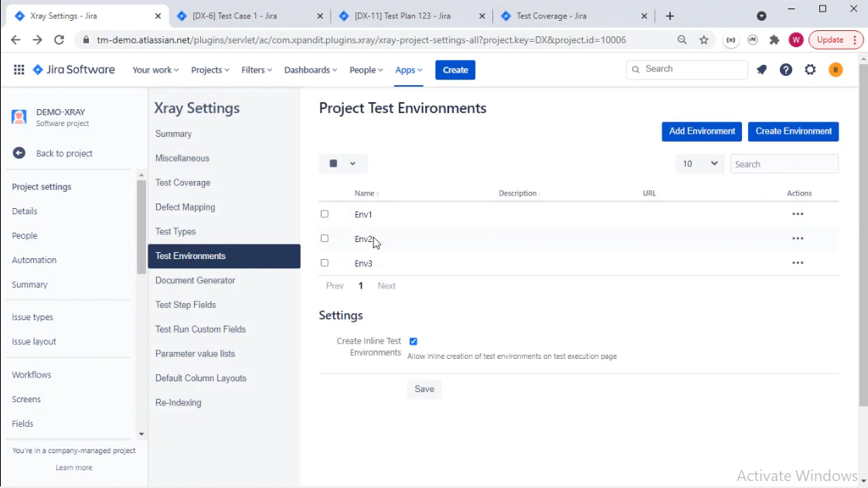Select Test Types in Xray Settings sidebar
868x488 pixels.
pos(175,231)
